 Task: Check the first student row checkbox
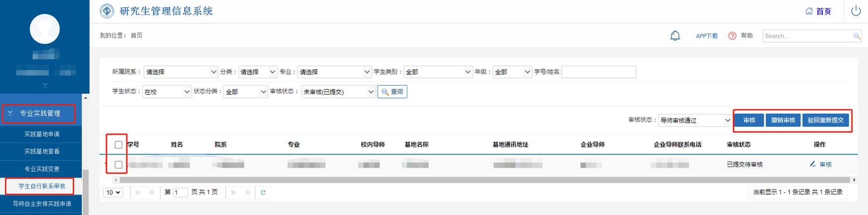pos(118,165)
